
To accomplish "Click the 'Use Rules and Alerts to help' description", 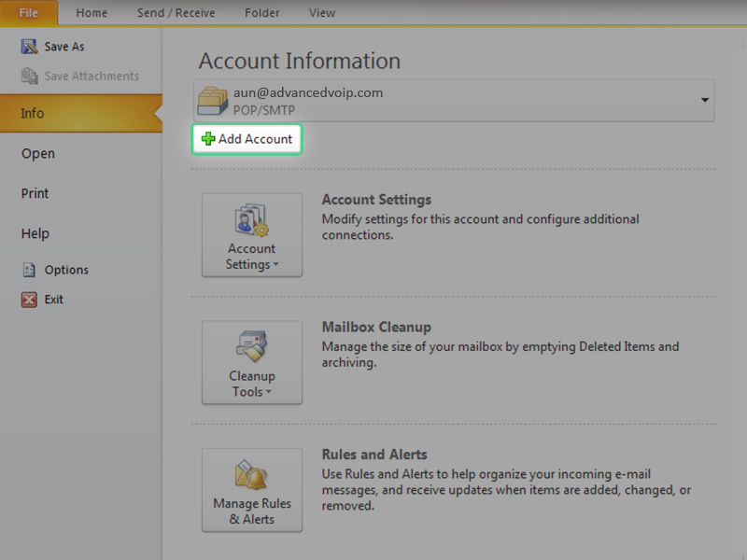I will (x=506, y=489).
